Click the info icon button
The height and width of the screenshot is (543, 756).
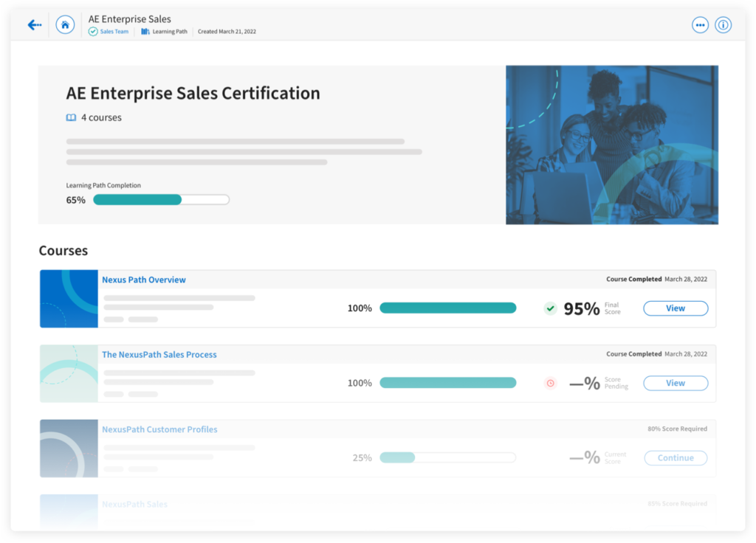[724, 25]
